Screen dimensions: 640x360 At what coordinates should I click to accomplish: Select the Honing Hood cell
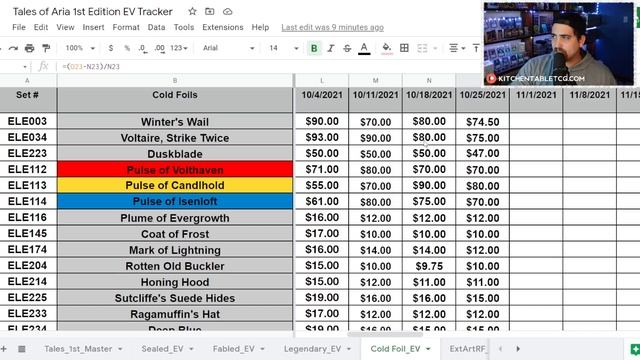tap(175, 282)
